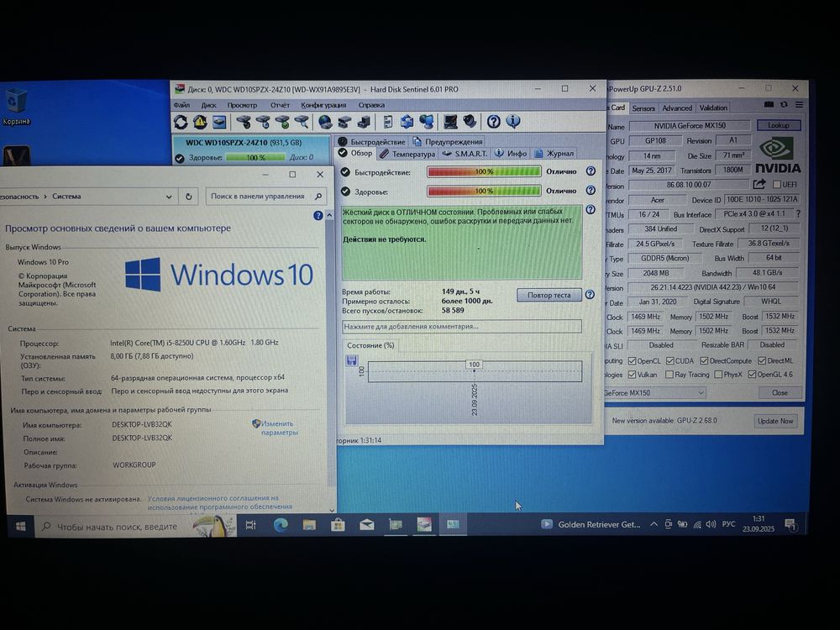Switch to the Журнал tab

click(x=554, y=153)
